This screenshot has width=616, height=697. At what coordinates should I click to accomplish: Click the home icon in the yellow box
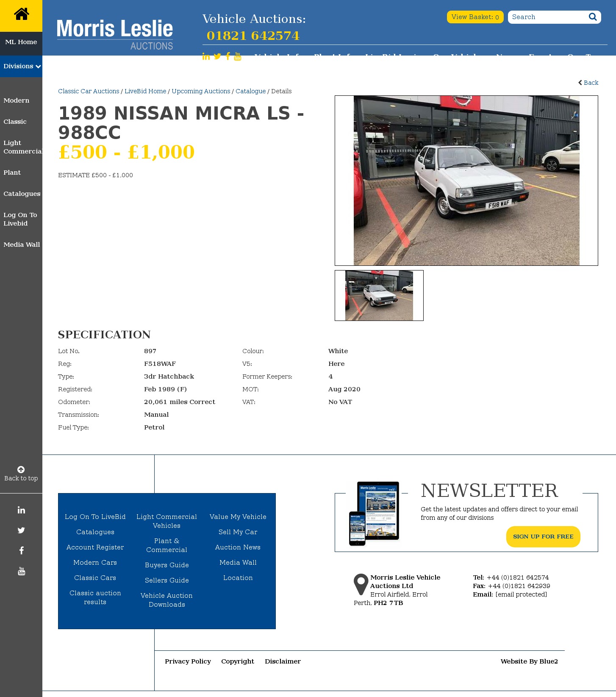tap(21, 14)
